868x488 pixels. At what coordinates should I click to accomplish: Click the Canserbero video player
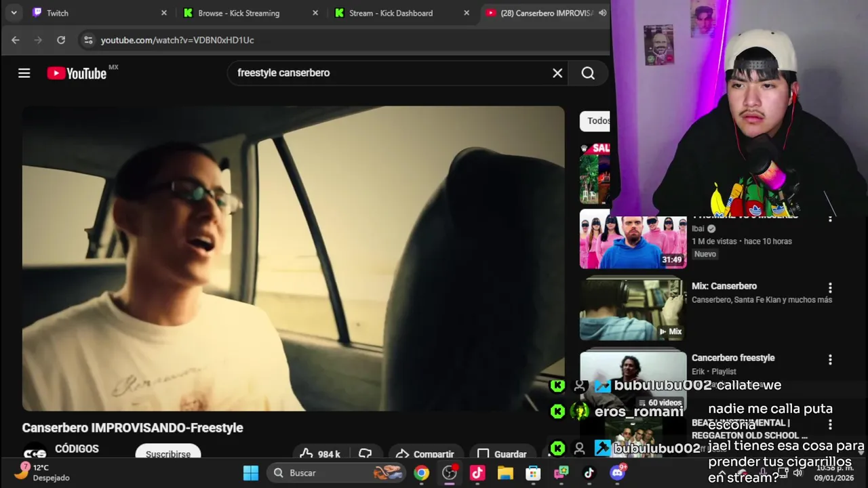[293, 258]
